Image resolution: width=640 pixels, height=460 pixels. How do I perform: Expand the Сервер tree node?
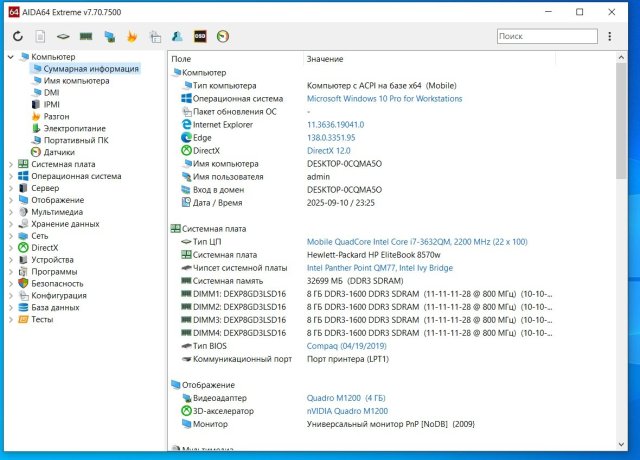pos(11,188)
